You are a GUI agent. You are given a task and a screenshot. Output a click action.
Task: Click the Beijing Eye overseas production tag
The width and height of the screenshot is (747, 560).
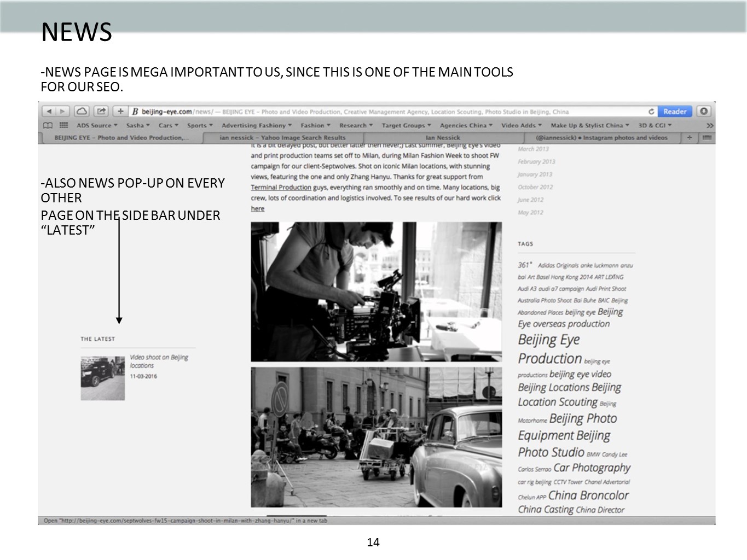click(x=570, y=318)
